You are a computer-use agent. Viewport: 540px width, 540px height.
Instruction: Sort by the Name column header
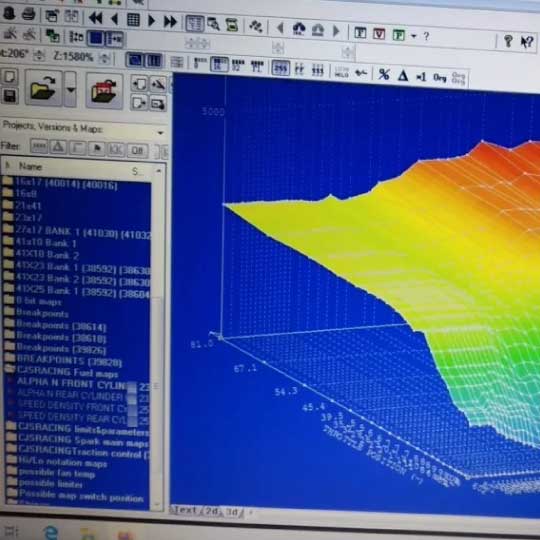31,167
